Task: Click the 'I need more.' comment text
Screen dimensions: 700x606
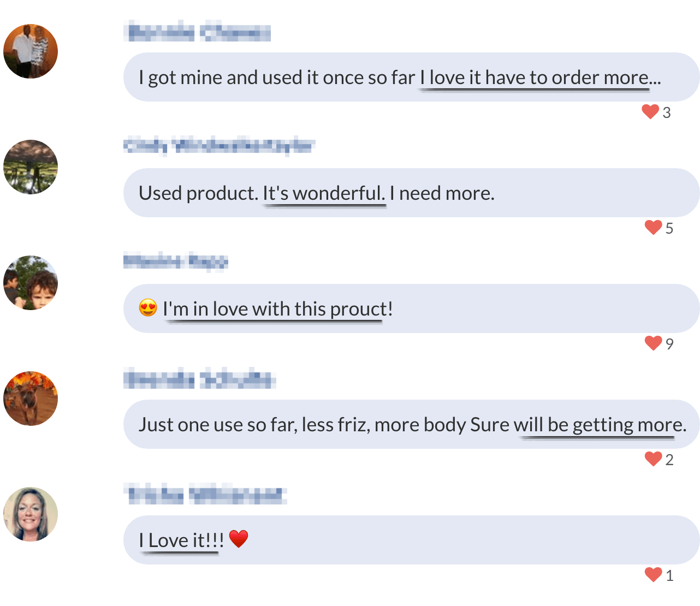Action: tap(442, 193)
